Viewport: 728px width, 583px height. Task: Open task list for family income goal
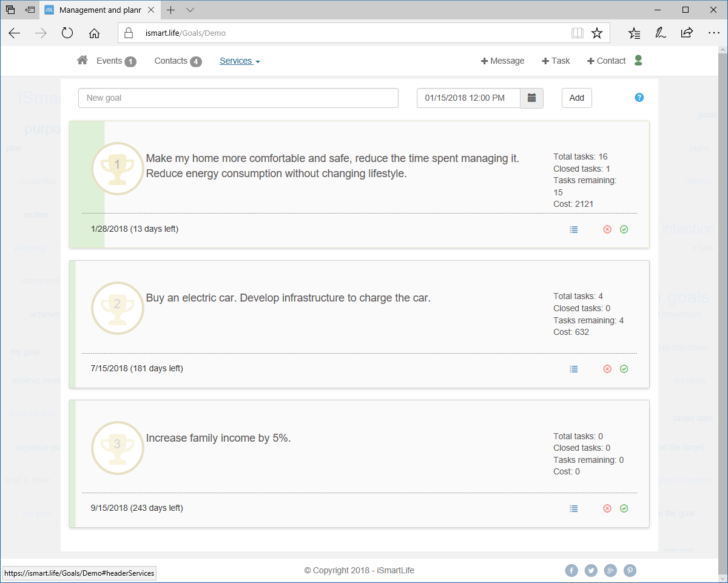click(574, 508)
